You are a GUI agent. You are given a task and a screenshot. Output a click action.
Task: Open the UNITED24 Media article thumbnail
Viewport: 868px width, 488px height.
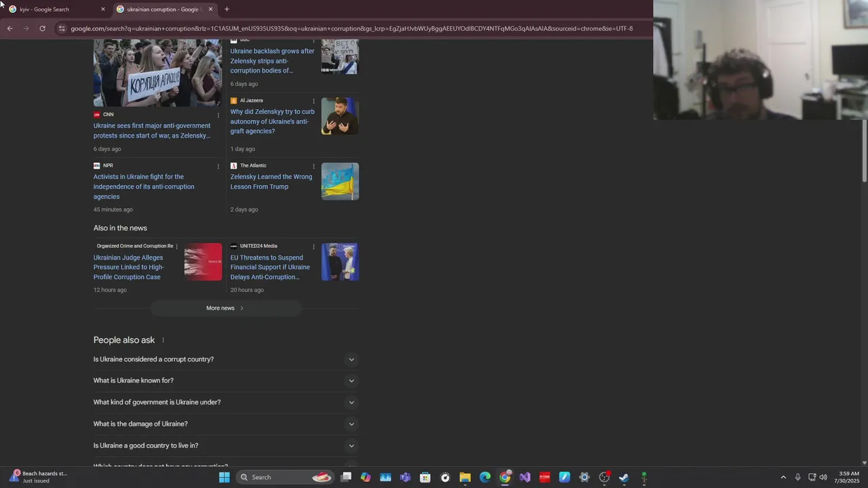340,262
